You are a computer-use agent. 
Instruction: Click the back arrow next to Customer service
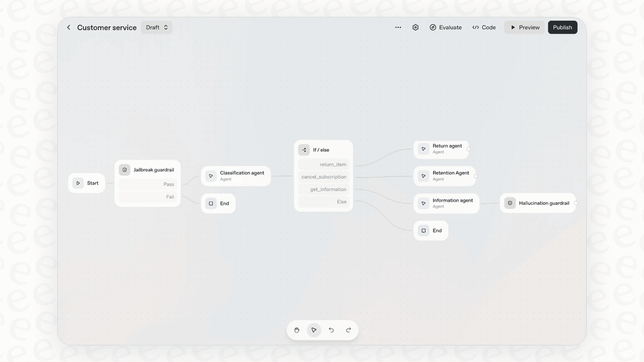(69, 27)
